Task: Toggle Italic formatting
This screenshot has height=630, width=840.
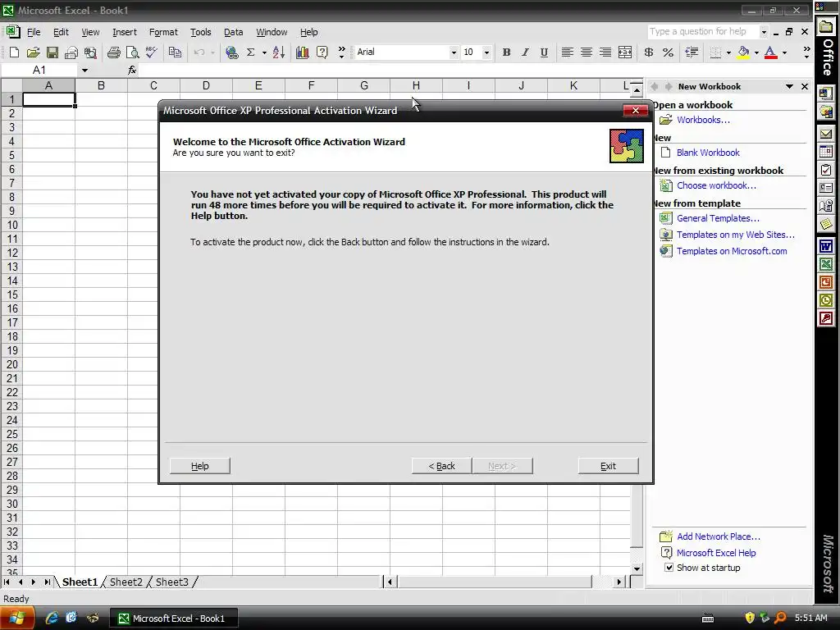Action: pos(525,52)
